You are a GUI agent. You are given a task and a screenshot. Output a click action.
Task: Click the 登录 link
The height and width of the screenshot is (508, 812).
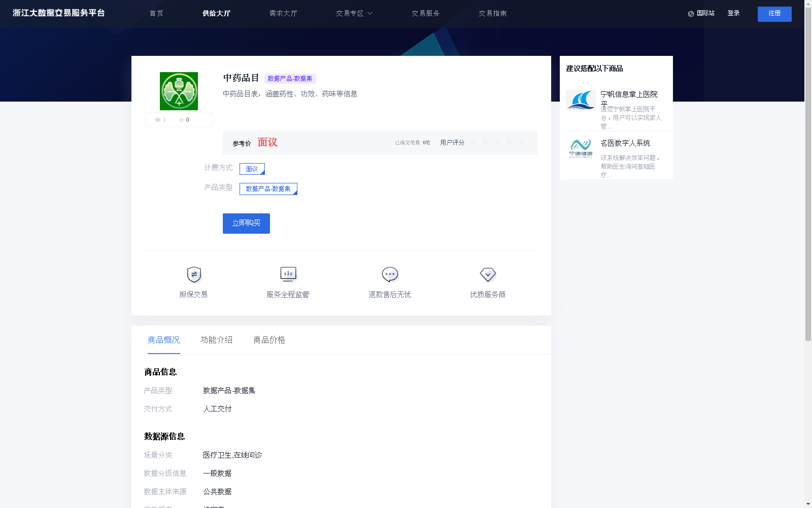tap(733, 13)
